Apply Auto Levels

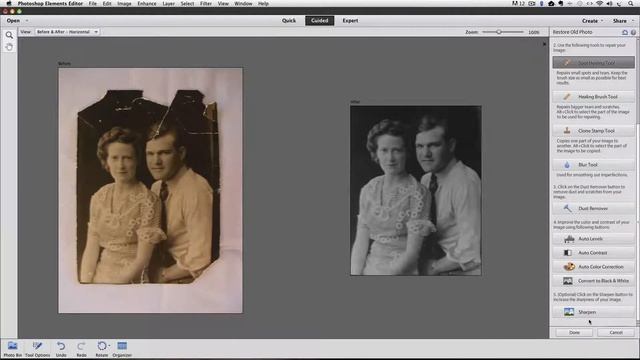pos(593,239)
